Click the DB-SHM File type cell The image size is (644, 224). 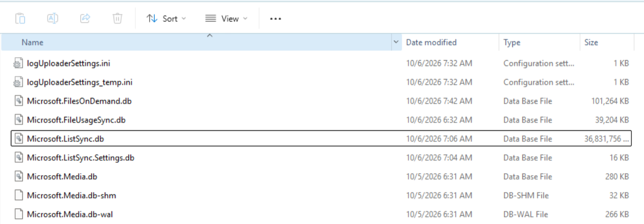[526, 195]
